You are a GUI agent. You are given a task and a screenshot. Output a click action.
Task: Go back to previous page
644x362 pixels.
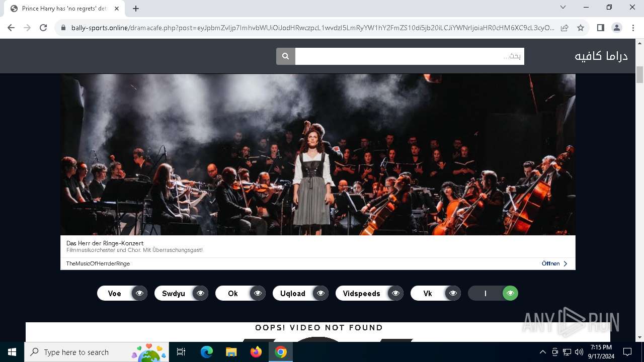[x=11, y=28]
